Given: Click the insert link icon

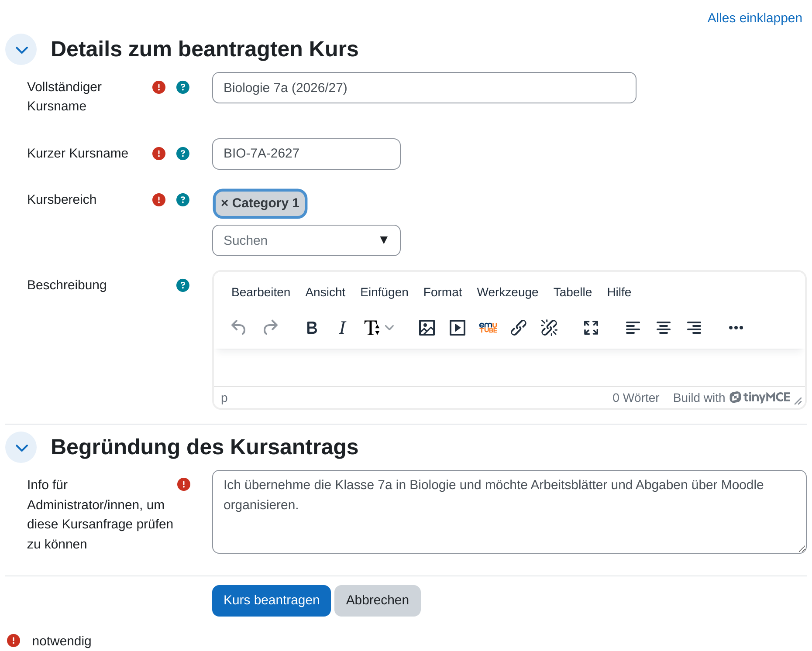Looking at the screenshot, I should 519,327.
